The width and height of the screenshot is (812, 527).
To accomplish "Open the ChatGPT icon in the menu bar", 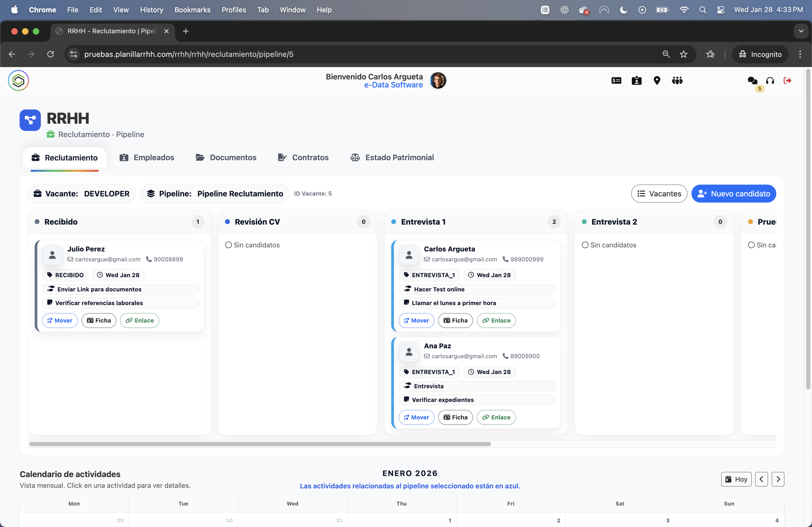I will (564, 10).
